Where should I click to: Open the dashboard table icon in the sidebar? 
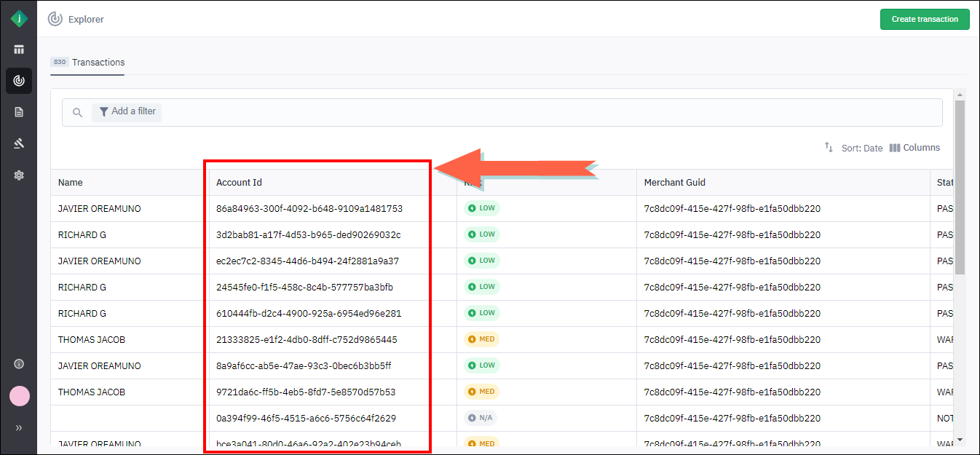click(x=19, y=50)
